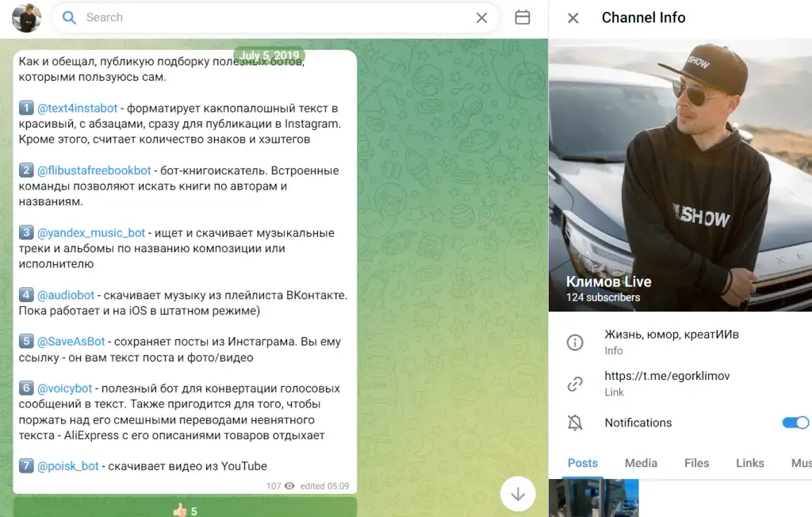Click the muted bell notifications icon

[575, 423]
